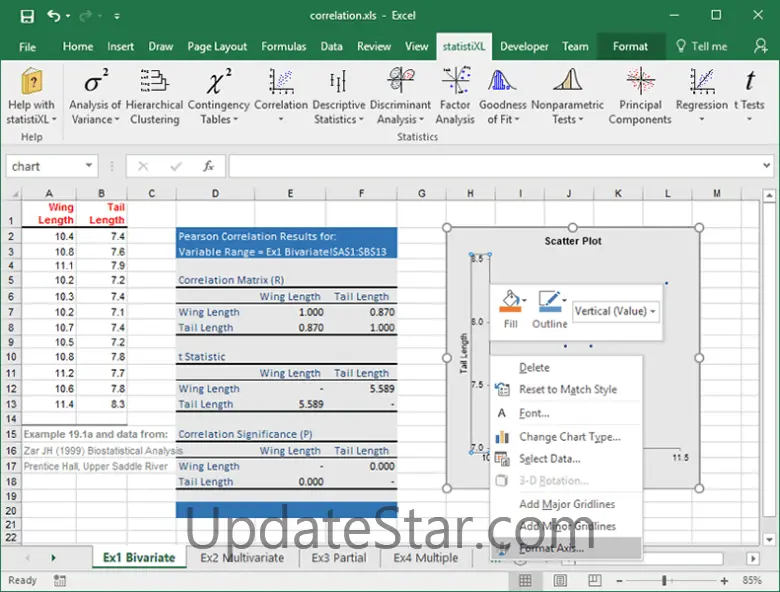Open Contingency Tables chi-square icon
The width and height of the screenshot is (780, 592).
point(218,81)
